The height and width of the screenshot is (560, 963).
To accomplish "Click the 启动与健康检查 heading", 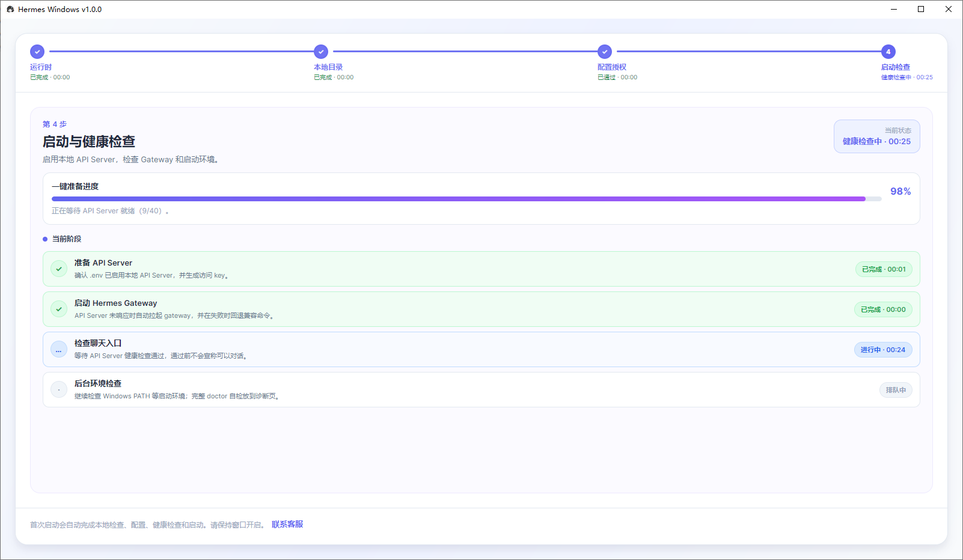I will click(89, 142).
